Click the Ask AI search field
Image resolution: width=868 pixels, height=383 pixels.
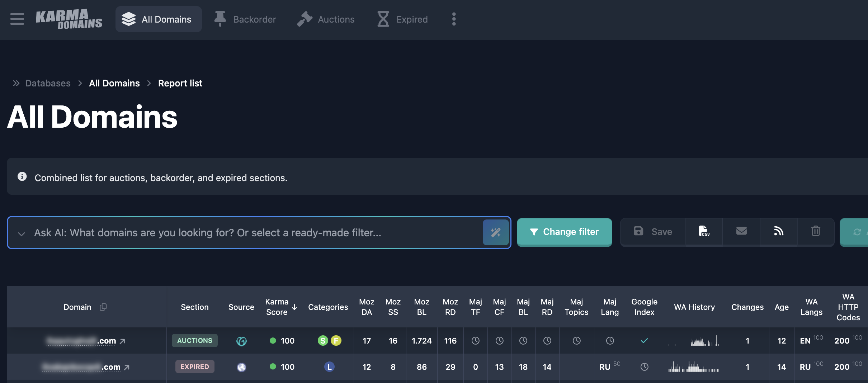click(251, 233)
